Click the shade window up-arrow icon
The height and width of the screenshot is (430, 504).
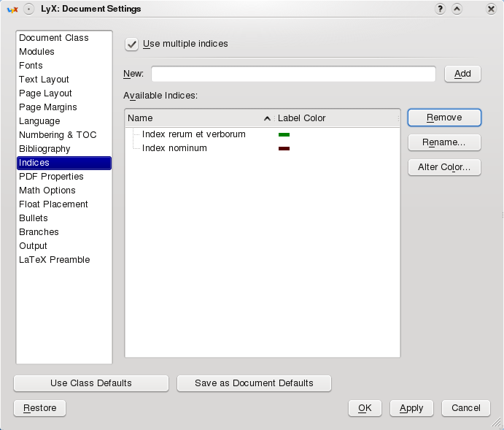point(457,9)
